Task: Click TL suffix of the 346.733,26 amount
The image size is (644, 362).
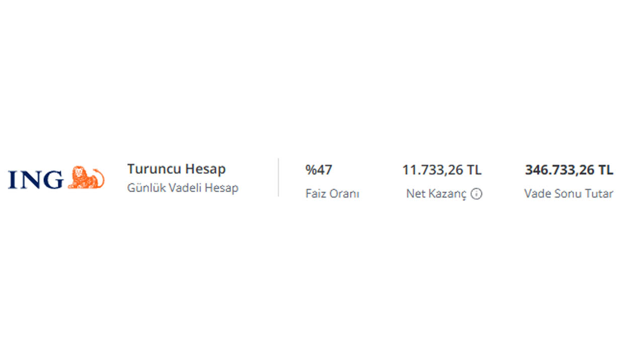Action: [x=606, y=170]
